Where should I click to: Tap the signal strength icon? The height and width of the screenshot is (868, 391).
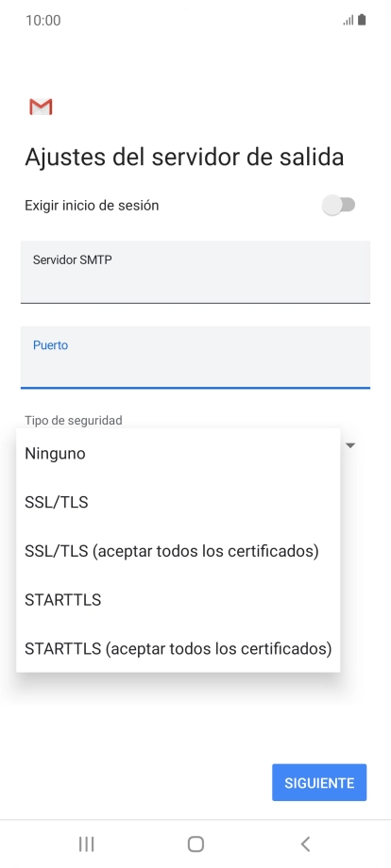point(348,21)
